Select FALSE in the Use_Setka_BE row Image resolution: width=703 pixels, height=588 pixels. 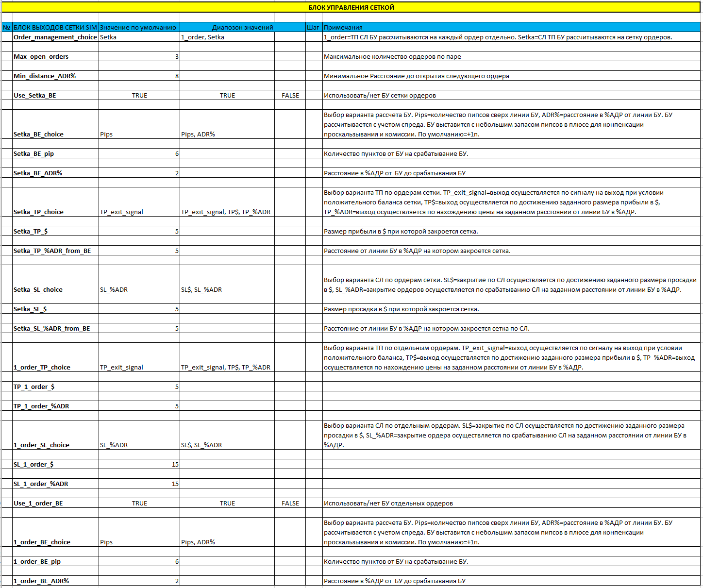290,95
